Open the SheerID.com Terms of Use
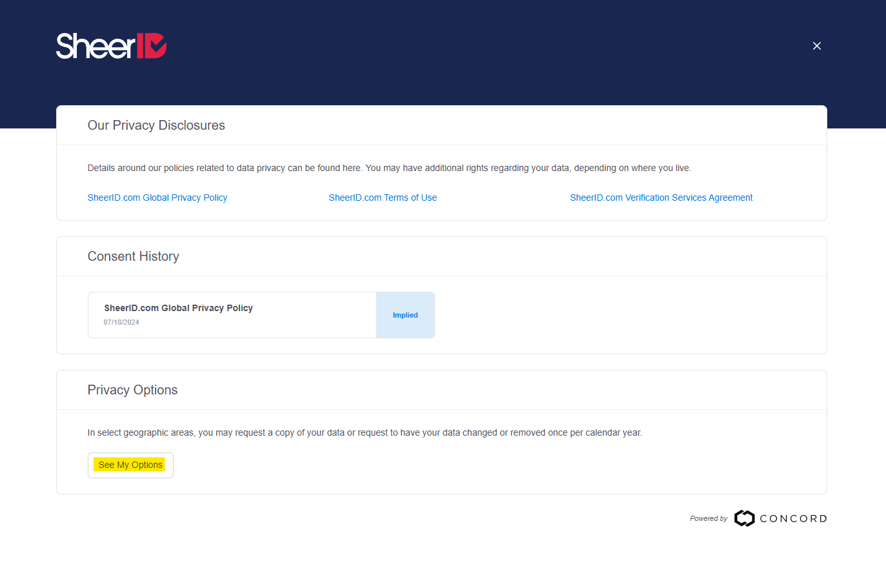This screenshot has height=588, width=886. (383, 198)
